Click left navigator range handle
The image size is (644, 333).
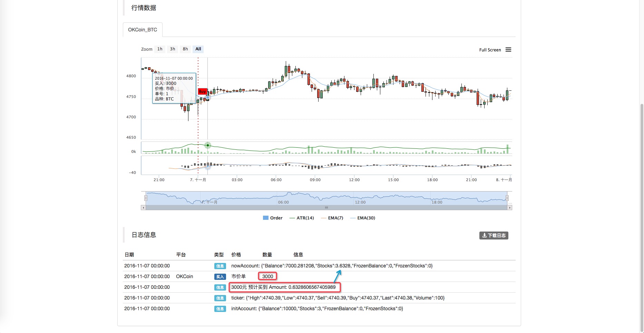(x=146, y=198)
